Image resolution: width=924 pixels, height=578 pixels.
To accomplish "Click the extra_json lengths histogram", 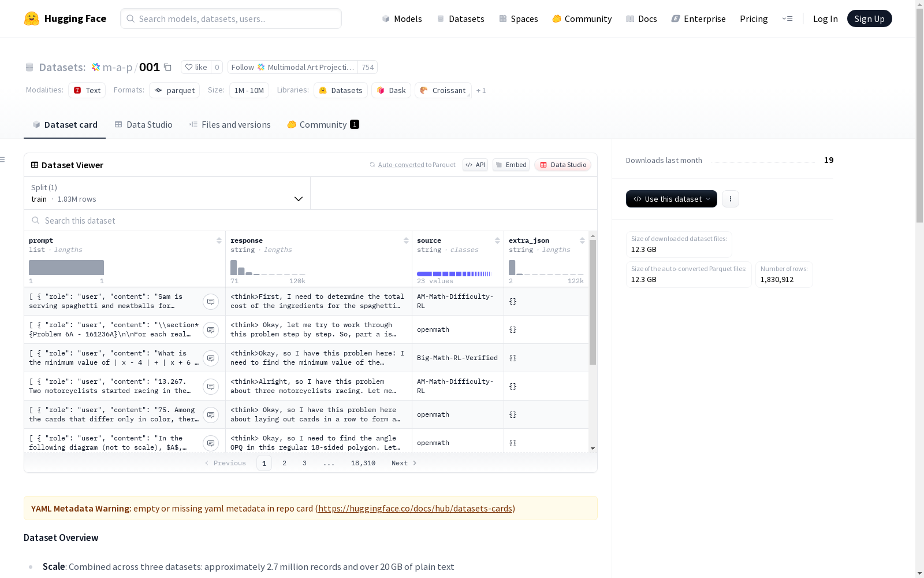I will [546, 268].
